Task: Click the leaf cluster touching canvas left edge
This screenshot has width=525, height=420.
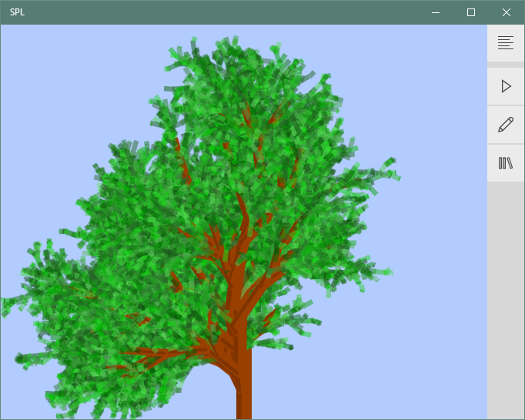Action: pyautogui.click(x=8, y=304)
